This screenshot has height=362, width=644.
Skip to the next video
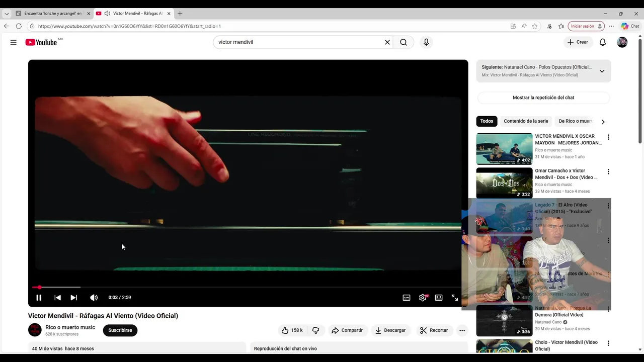click(74, 298)
